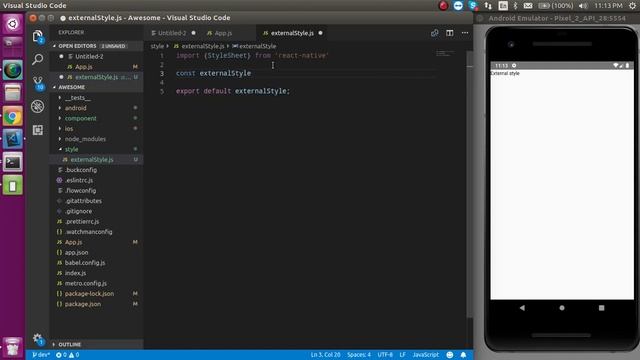The height and width of the screenshot is (360, 640).
Task: Click the Split Editor icon
Action: point(449,33)
